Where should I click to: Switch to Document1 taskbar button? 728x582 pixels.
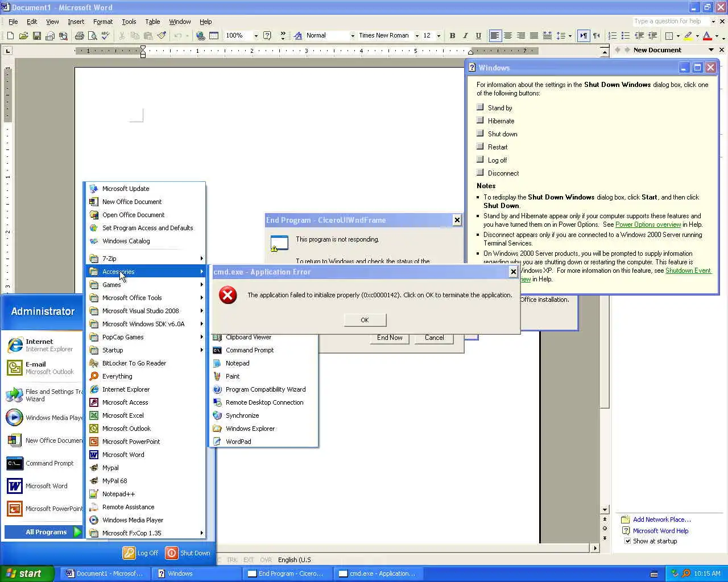click(x=105, y=573)
